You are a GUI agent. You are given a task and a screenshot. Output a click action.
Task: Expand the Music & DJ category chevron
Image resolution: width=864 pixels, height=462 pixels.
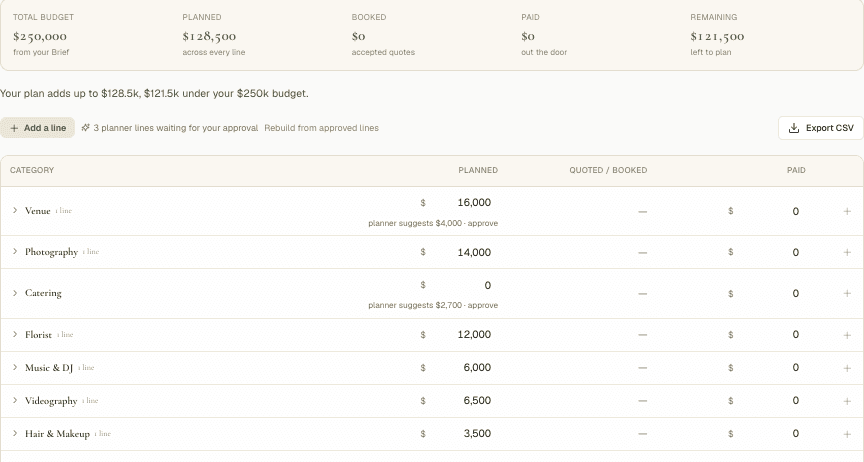[x=15, y=367]
